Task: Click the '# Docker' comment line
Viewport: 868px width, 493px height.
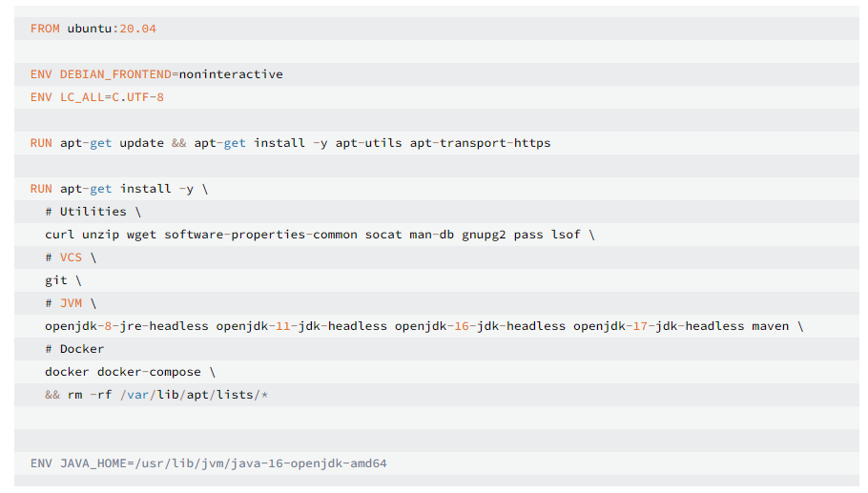Action: click(x=74, y=349)
